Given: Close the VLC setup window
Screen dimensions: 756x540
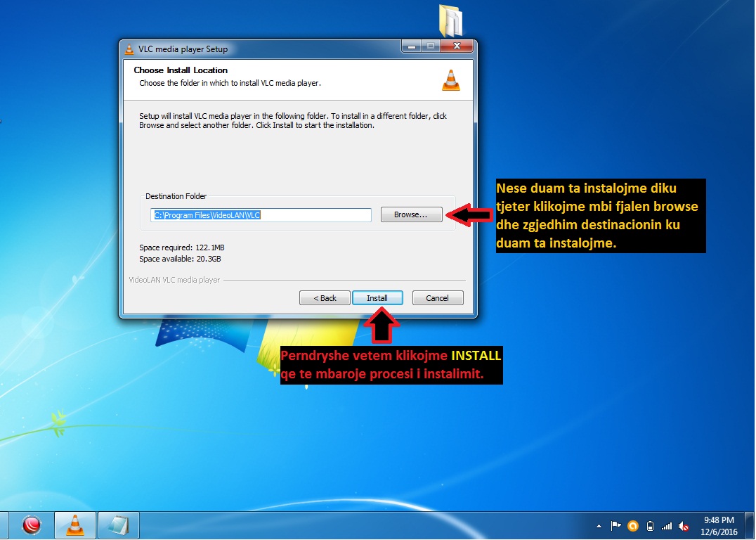Looking at the screenshot, I should (x=460, y=47).
